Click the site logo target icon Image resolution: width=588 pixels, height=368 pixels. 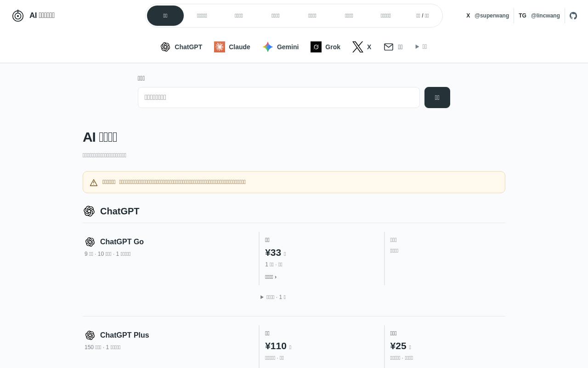tap(18, 16)
